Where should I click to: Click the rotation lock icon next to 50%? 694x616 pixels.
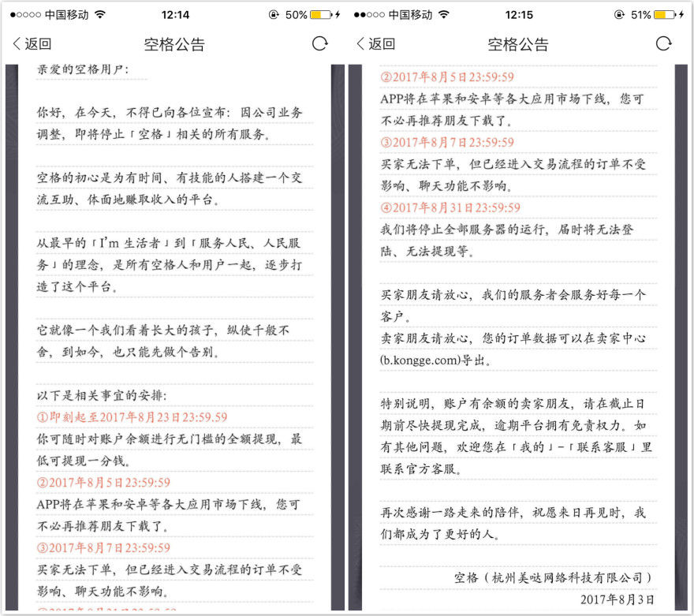click(274, 15)
